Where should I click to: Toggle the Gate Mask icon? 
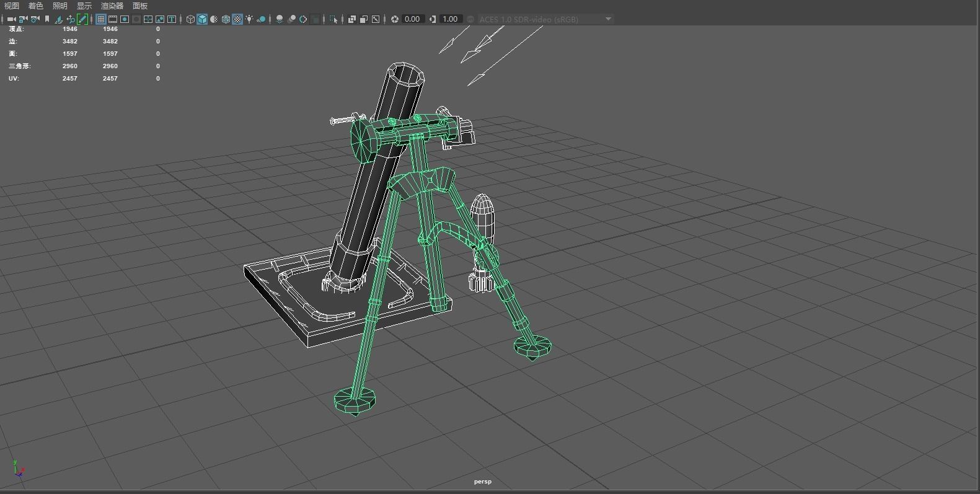click(136, 19)
